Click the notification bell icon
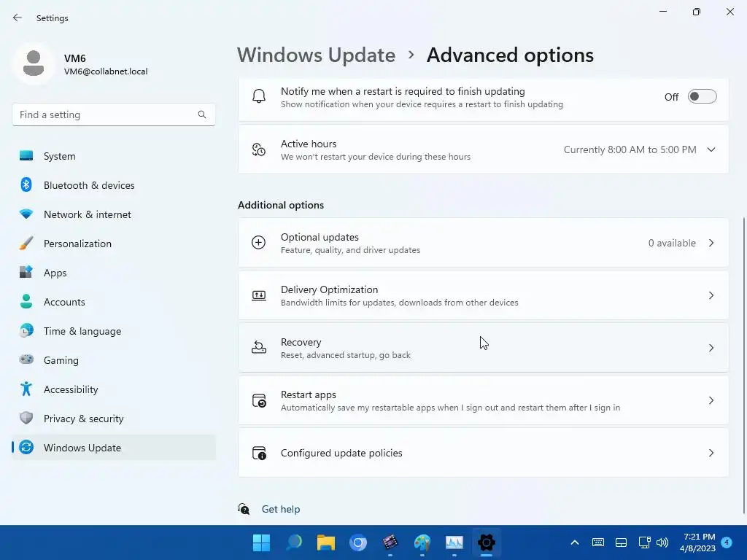The image size is (747, 560). tap(259, 97)
